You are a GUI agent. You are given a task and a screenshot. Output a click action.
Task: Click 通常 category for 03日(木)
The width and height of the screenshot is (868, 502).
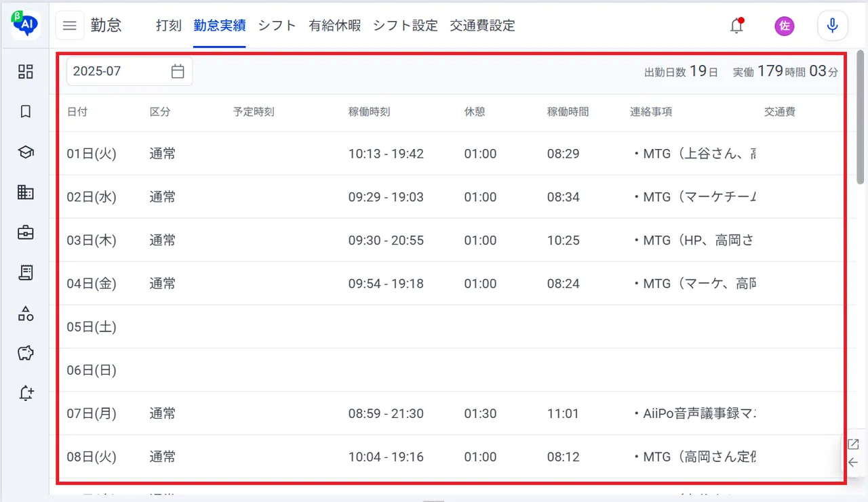click(x=163, y=240)
